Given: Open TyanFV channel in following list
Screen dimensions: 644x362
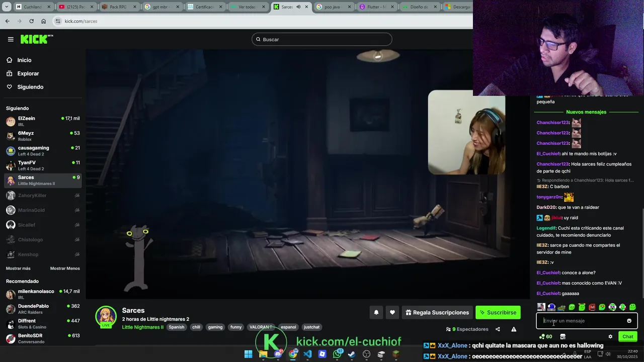Looking at the screenshot, I should point(43,165).
